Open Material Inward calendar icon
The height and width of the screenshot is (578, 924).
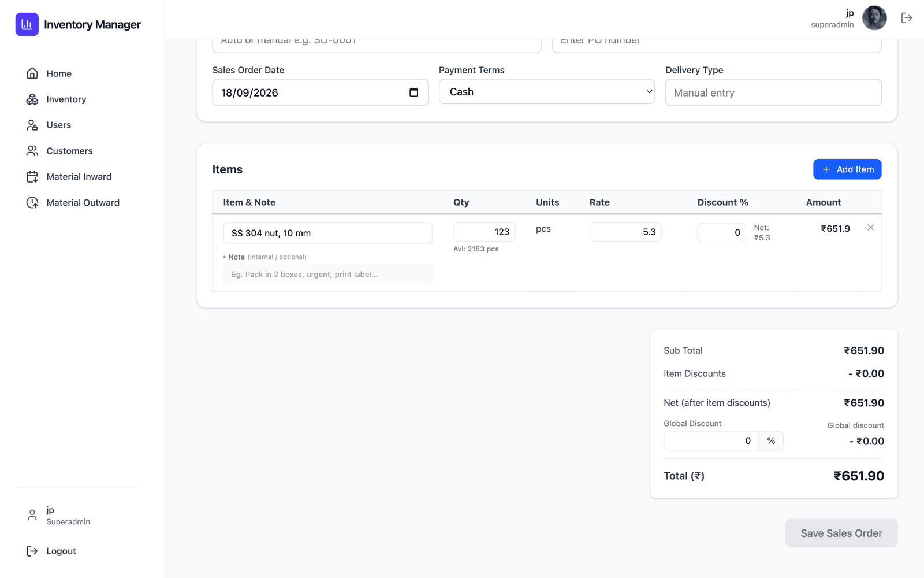(x=32, y=177)
